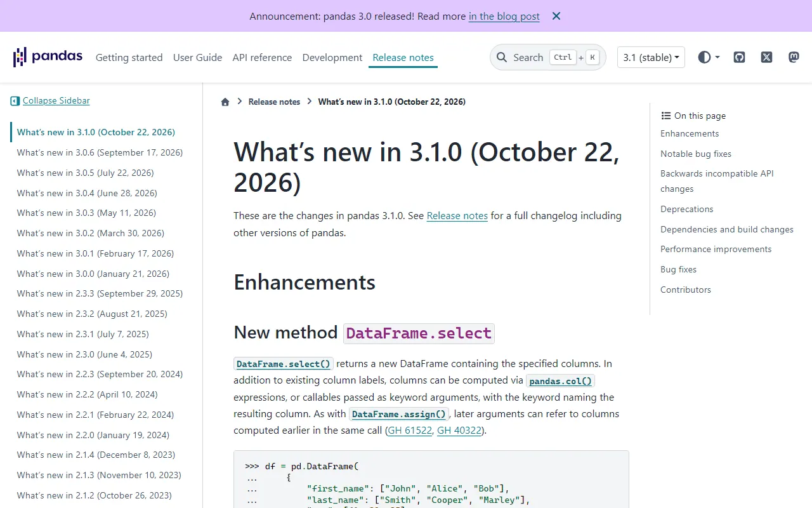This screenshot has width=812, height=508.
Task: Jump to Backwards incompatible API changes
Action: 717,181
